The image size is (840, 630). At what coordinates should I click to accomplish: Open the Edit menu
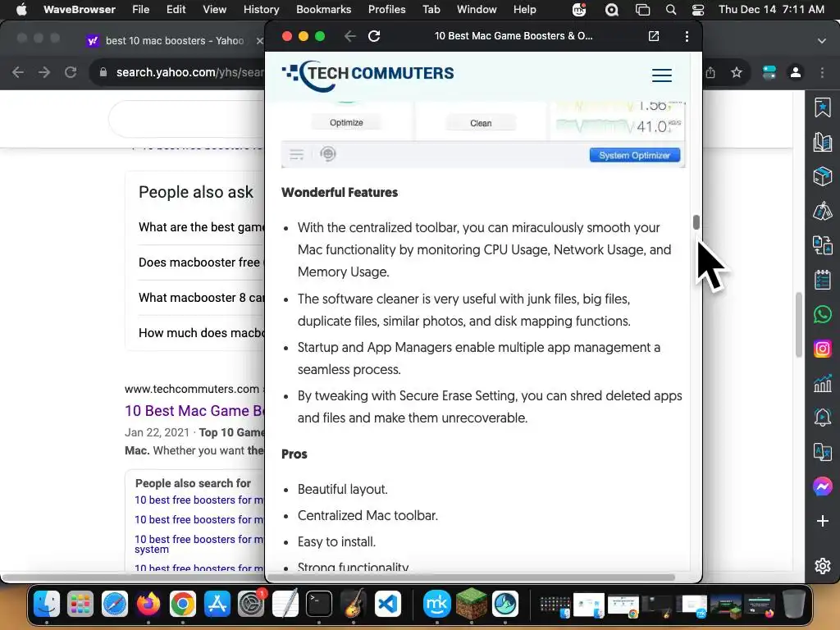click(x=176, y=9)
